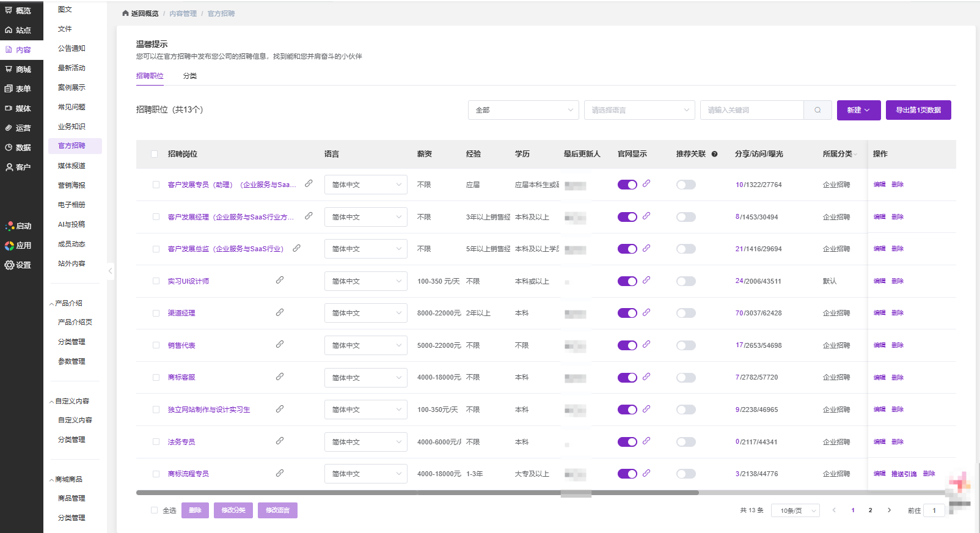Collapse the 产品介绍 menu group
Screen dimensions: 980x533
click(x=52, y=303)
